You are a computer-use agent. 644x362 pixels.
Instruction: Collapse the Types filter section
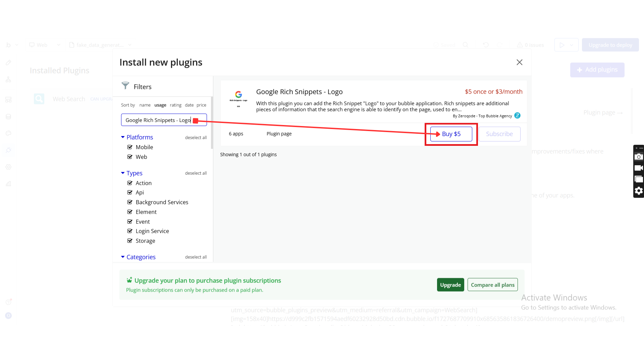[123, 173]
